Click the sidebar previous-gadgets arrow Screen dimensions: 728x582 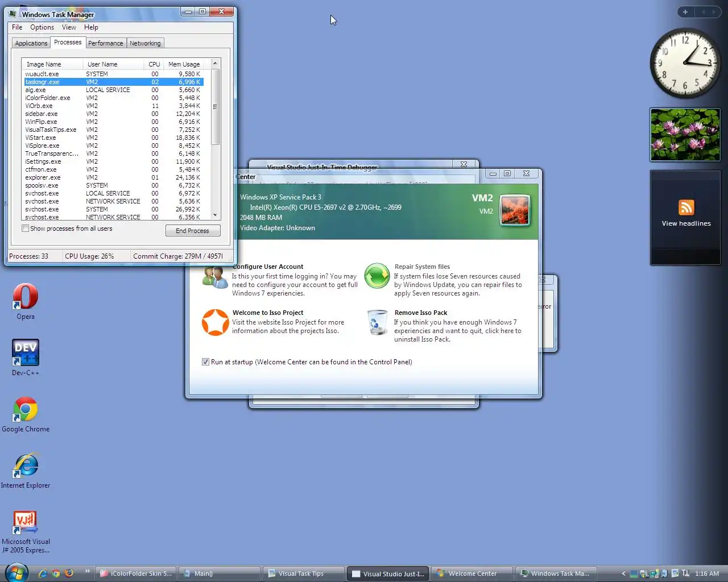pos(703,12)
